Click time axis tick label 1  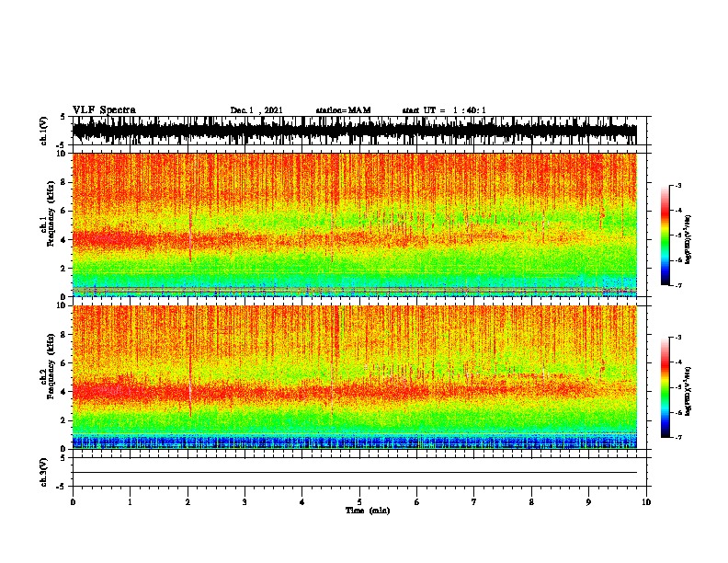click(130, 502)
